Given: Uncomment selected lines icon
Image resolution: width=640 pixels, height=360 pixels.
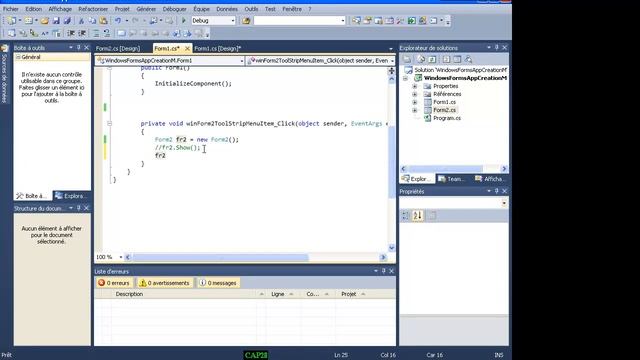Looking at the screenshot, I should (107, 33).
